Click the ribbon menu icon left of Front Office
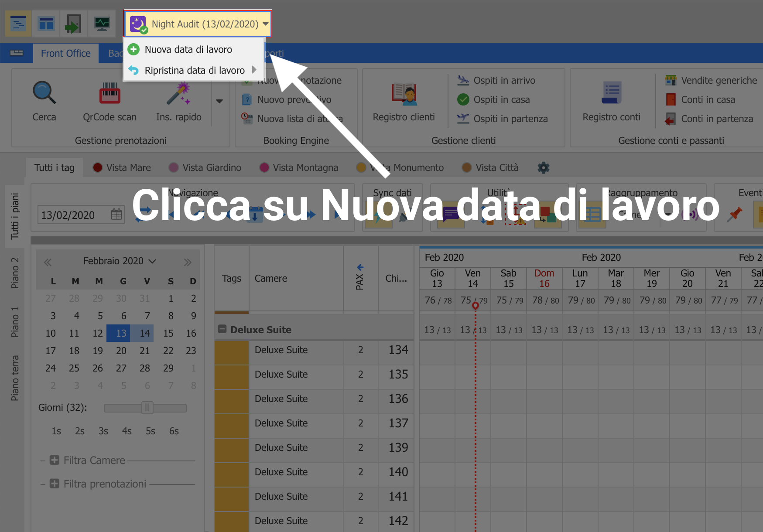This screenshot has height=532, width=763. click(x=17, y=53)
